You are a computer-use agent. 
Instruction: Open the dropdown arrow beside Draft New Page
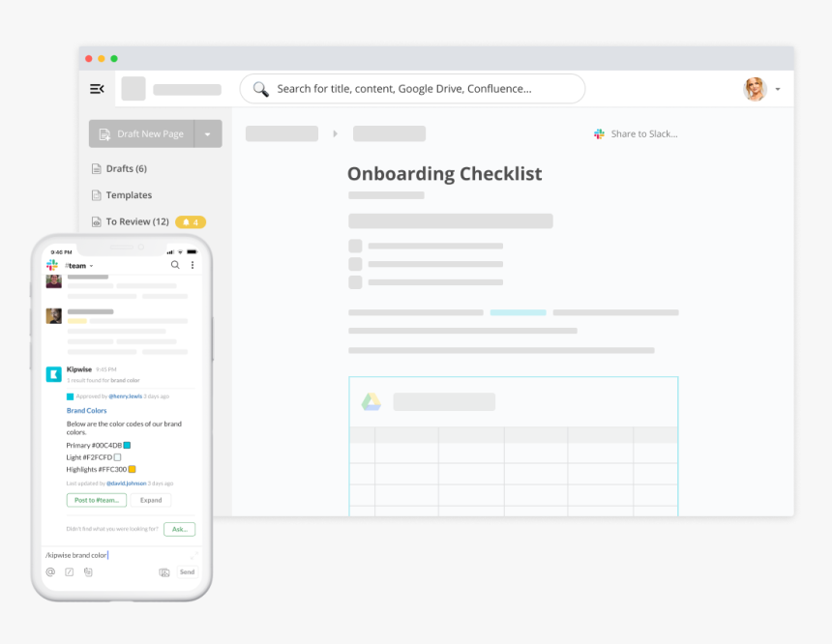point(208,134)
